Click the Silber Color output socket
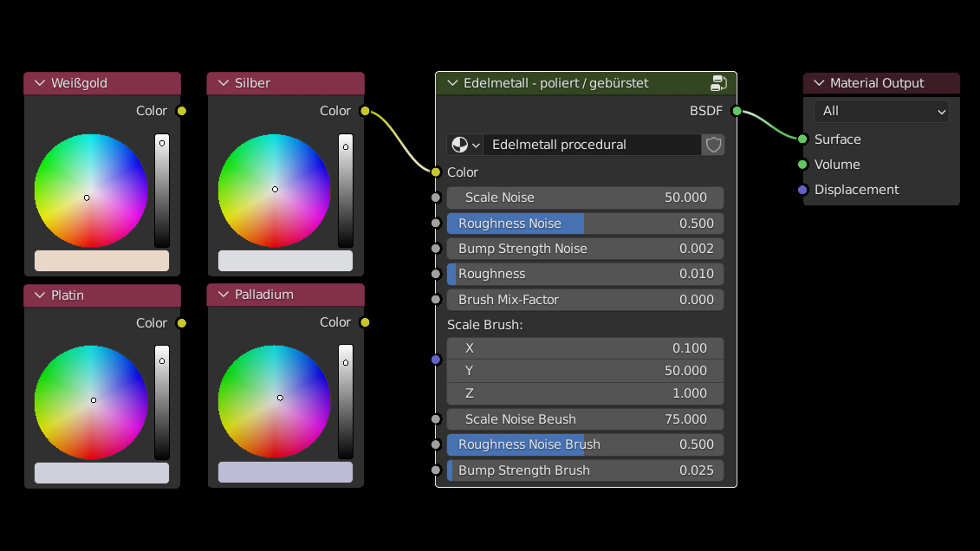The height and width of the screenshot is (551, 980). 365,111
